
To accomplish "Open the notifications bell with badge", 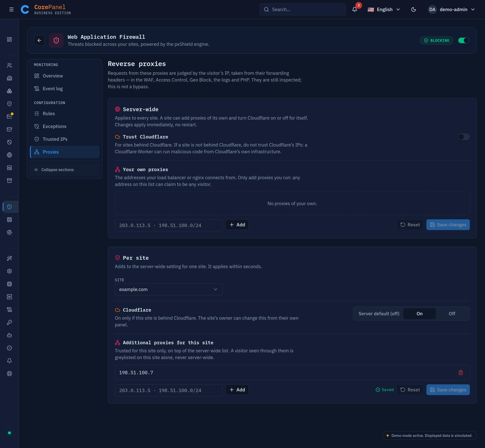I will 354,9.
